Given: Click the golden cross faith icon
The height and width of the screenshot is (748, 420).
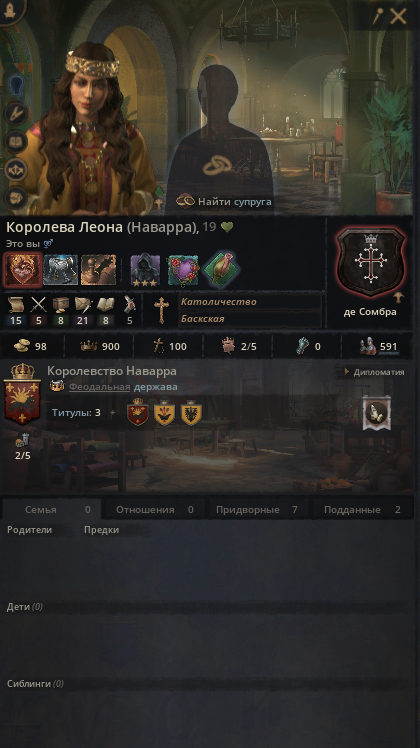Looking at the screenshot, I should pos(161,310).
